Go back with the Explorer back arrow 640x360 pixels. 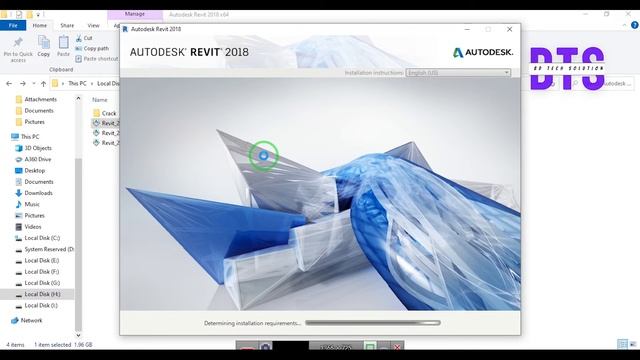pos(9,83)
